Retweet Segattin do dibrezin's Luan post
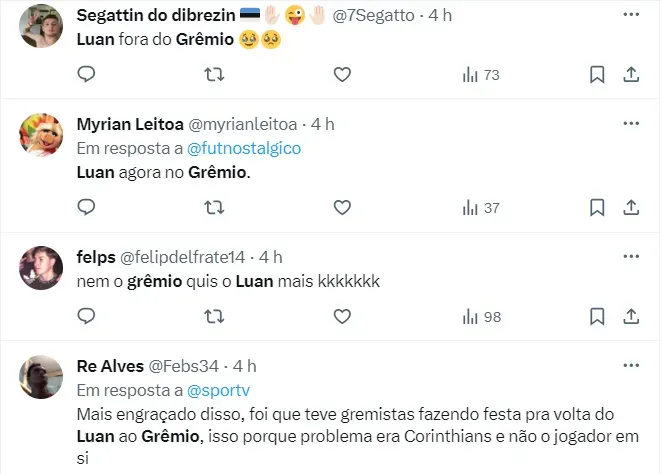Image resolution: width=662 pixels, height=474 pixels. (214, 75)
